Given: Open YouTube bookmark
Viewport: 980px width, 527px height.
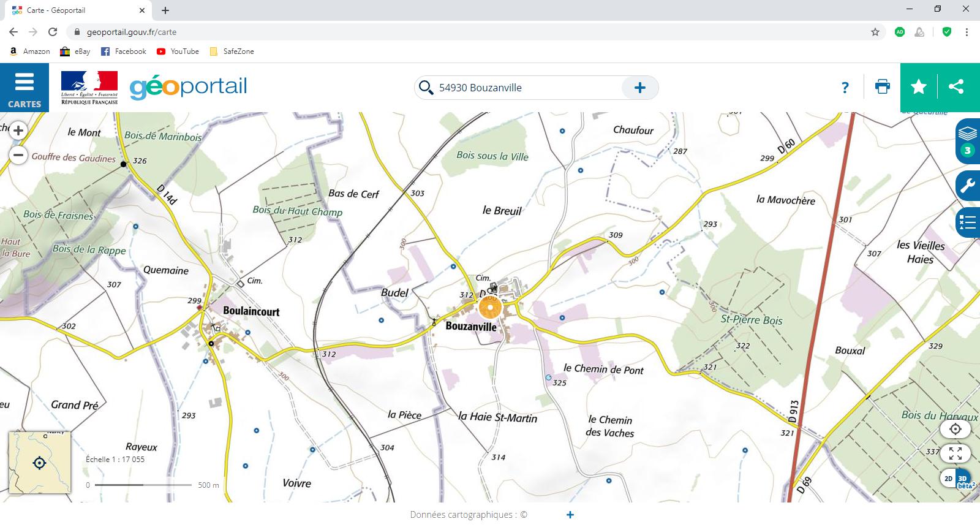Looking at the screenshot, I should tap(178, 51).
